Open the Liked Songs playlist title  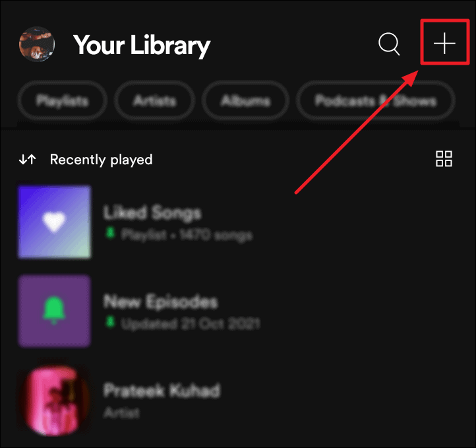click(x=152, y=212)
